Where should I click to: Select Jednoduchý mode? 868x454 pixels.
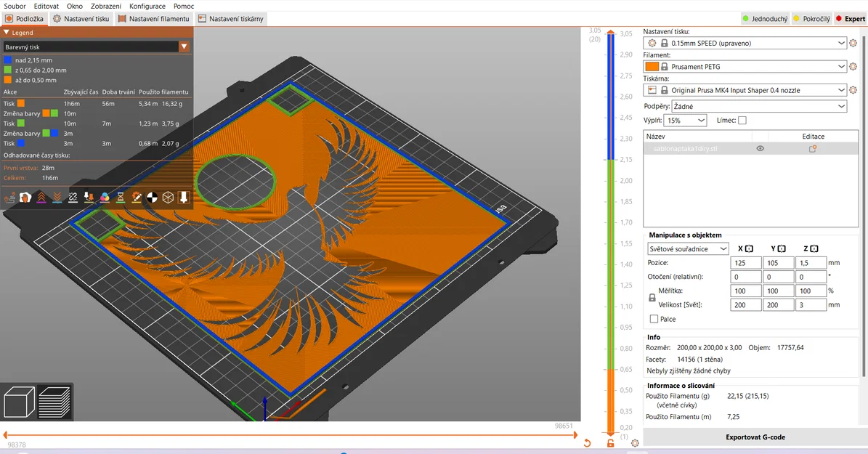[766, 19]
